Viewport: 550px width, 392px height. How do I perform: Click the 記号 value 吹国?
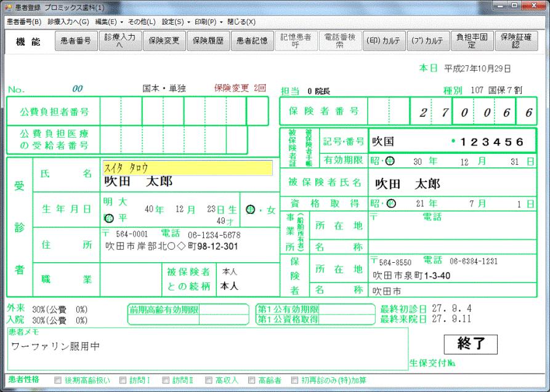coord(383,142)
